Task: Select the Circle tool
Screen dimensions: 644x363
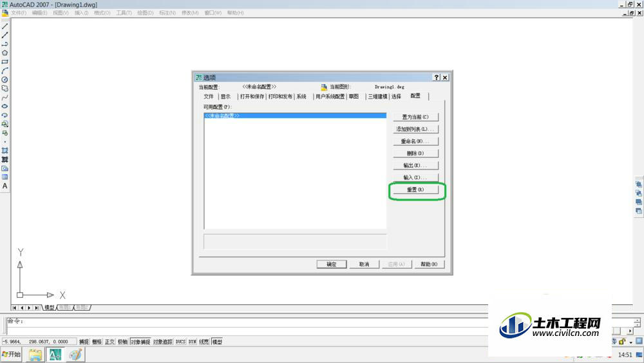Action: pos(5,80)
